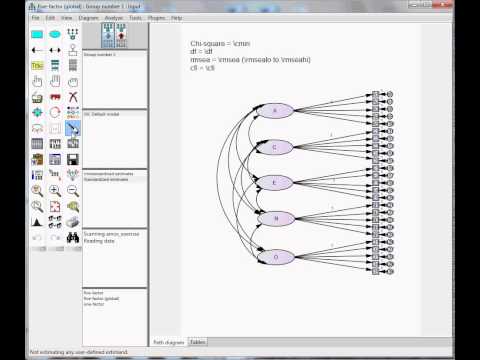Image resolution: width=480 pixels, height=360 pixels.
Task: Click latent variable ellipse A
Action: [x=275, y=111]
